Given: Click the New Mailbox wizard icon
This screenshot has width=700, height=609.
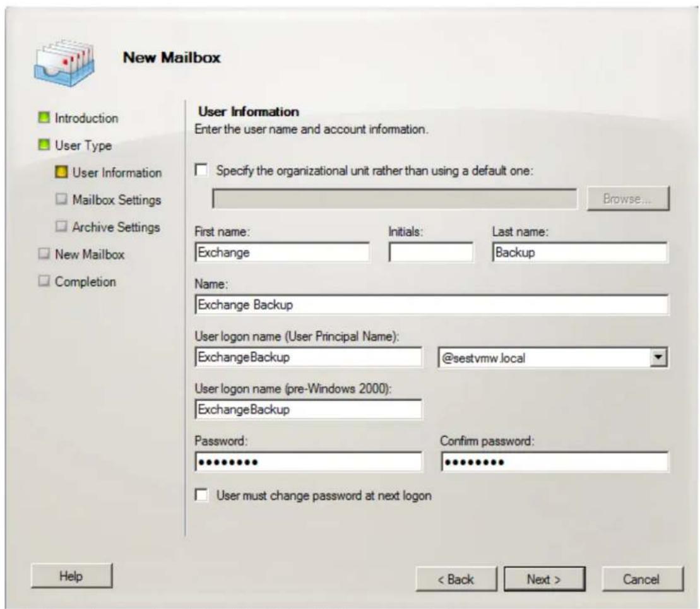Looking at the screenshot, I should pos(64,63).
